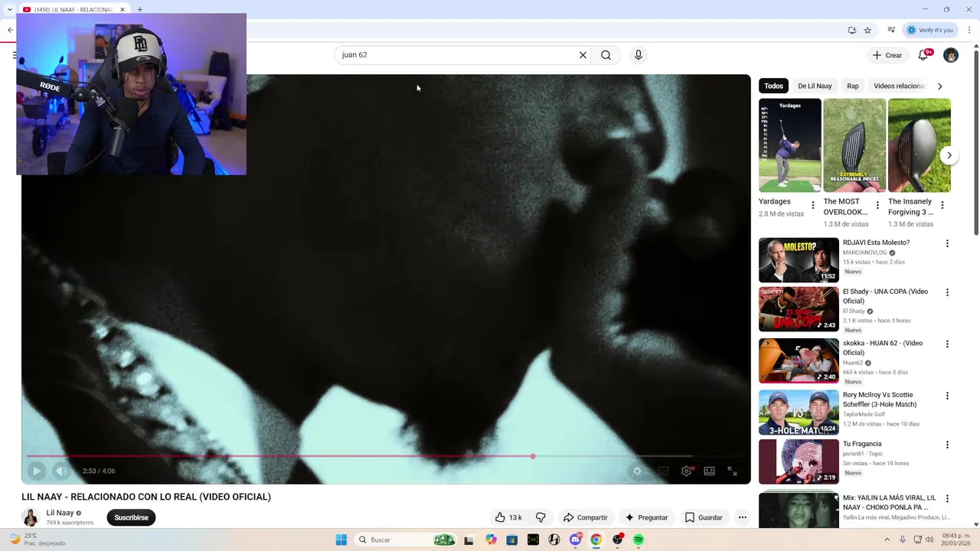
Task: Open Lil Naay channel avatar
Action: (31, 517)
